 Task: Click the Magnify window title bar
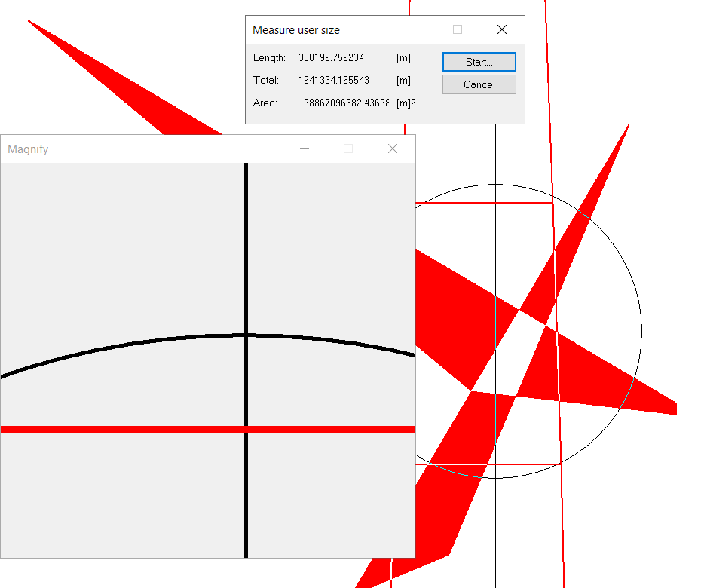(x=208, y=149)
